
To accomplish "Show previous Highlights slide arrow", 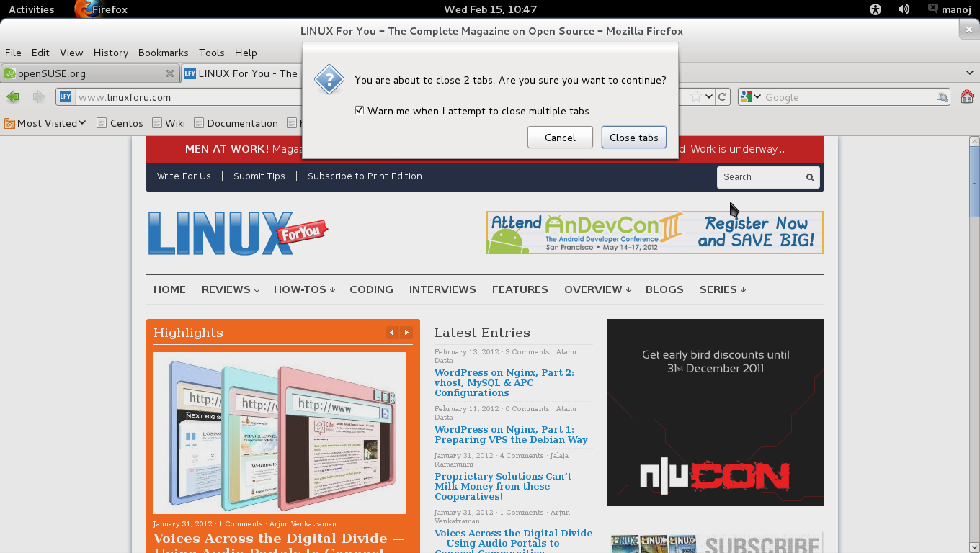I will [x=392, y=332].
